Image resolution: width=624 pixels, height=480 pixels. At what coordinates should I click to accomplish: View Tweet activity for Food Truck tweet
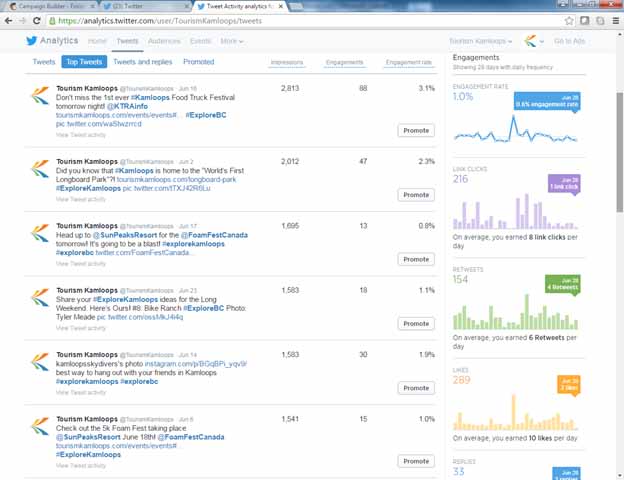coord(81,135)
